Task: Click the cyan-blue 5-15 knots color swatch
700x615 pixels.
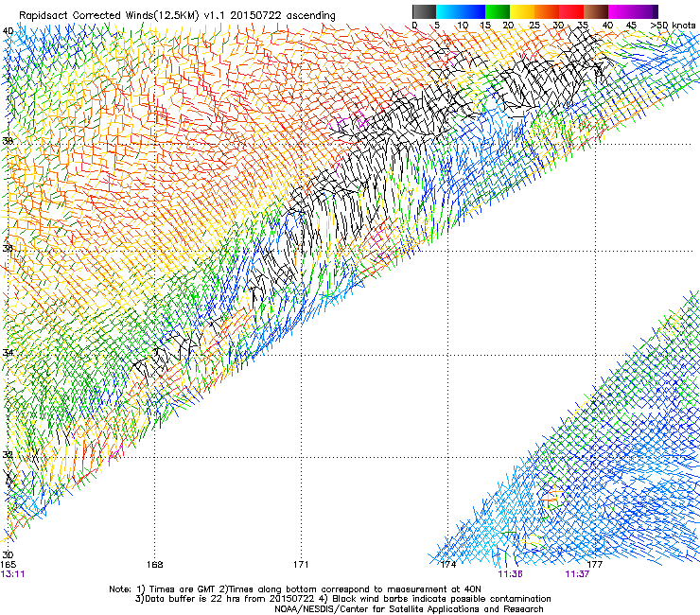Action: (461, 11)
